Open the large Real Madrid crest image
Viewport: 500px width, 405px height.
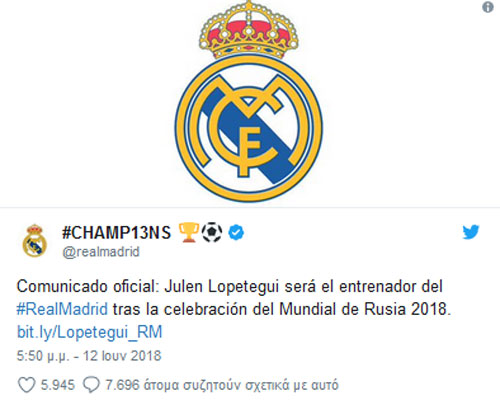[x=249, y=102]
